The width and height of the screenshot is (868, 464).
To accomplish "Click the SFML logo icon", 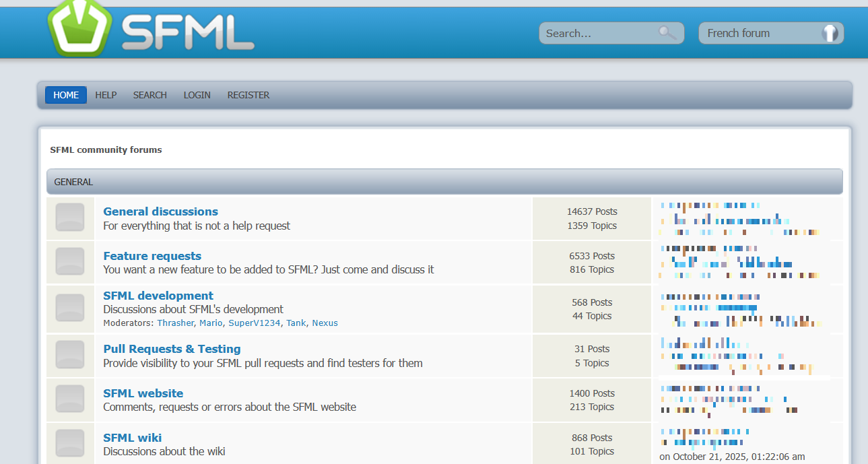I will (79, 28).
